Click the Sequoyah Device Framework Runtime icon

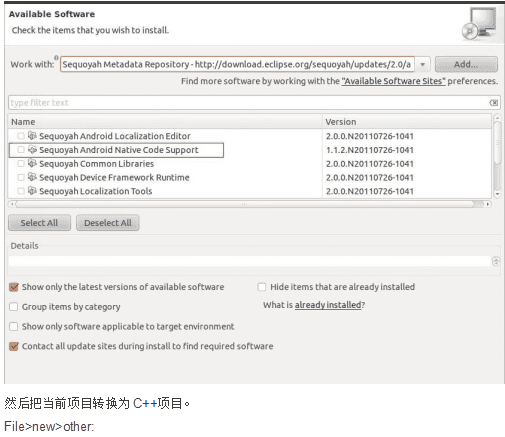pyautogui.click(x=32, y=177)
